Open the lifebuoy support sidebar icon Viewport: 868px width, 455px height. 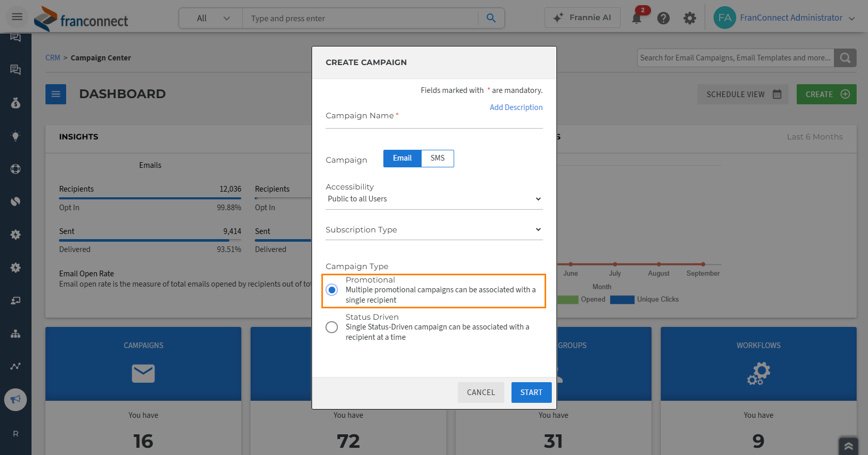point(16,169)
